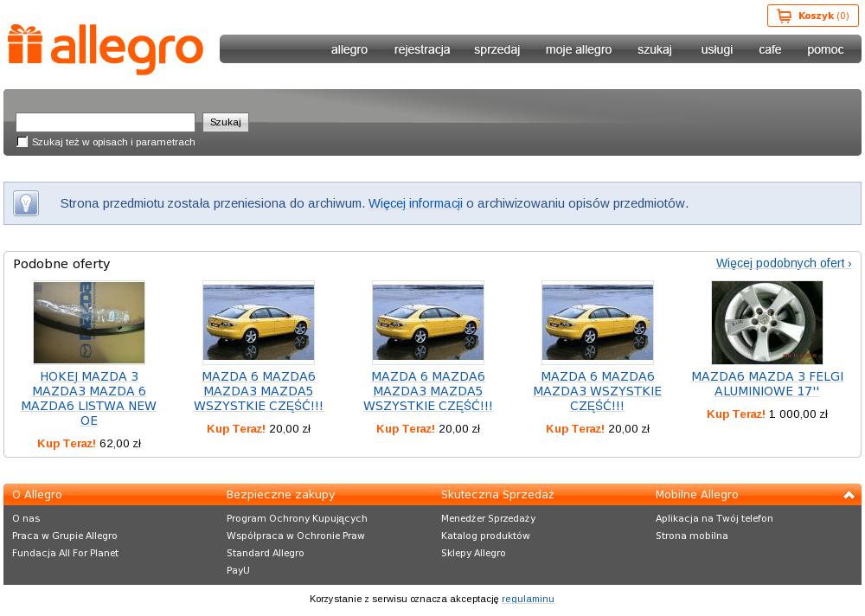Open moje allegro from the navigation bar

tap(579, 49)
